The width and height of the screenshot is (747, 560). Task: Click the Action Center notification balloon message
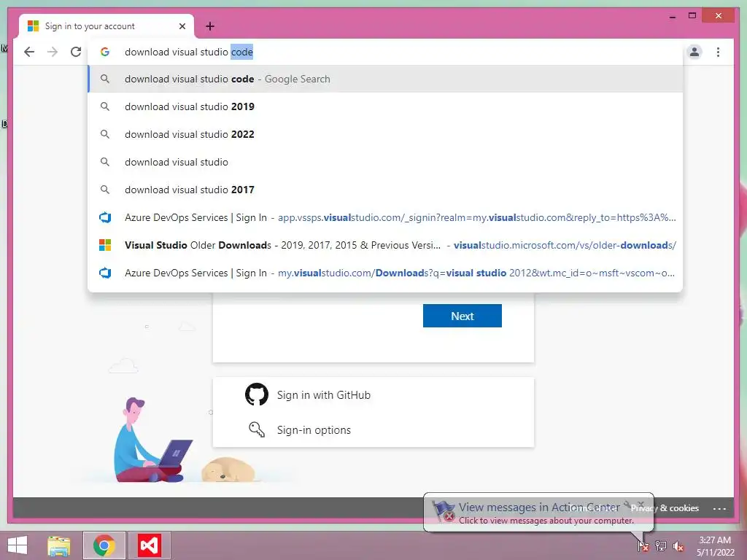coord(538,513)
